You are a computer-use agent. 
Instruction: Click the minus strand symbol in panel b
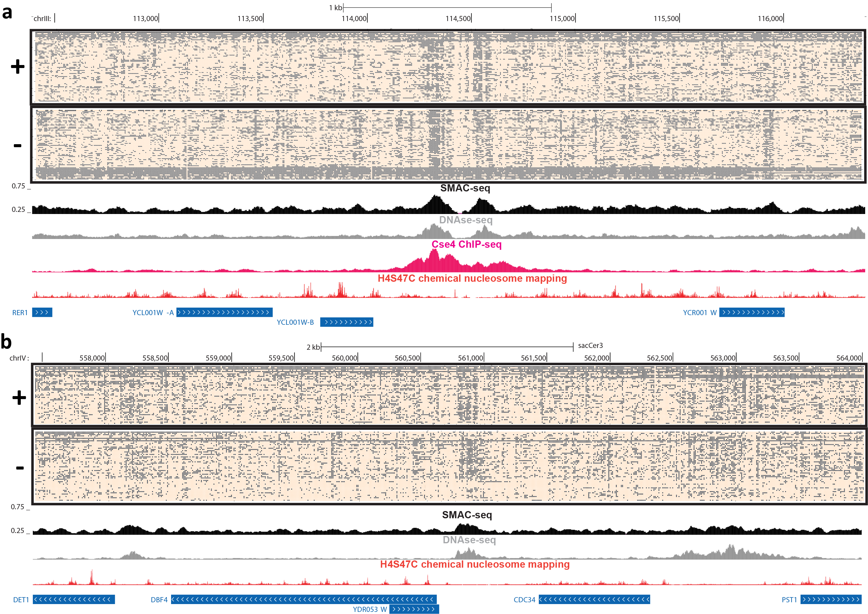click(20, 468)
